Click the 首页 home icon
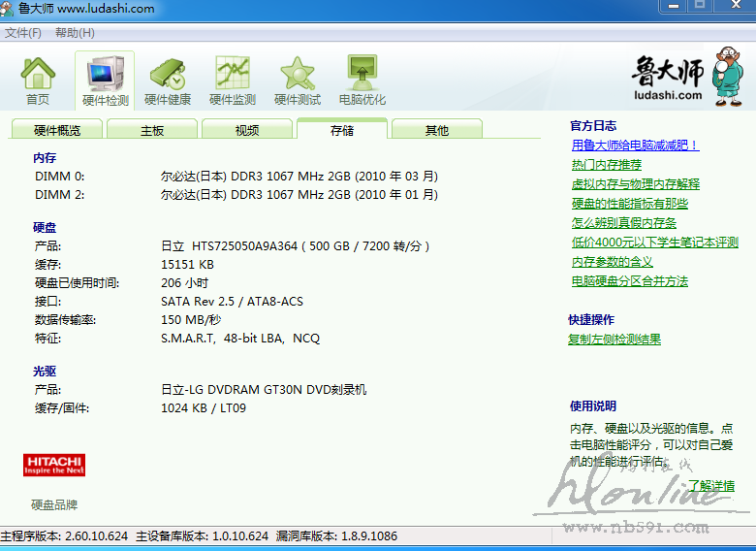 (x=38, y=80)
